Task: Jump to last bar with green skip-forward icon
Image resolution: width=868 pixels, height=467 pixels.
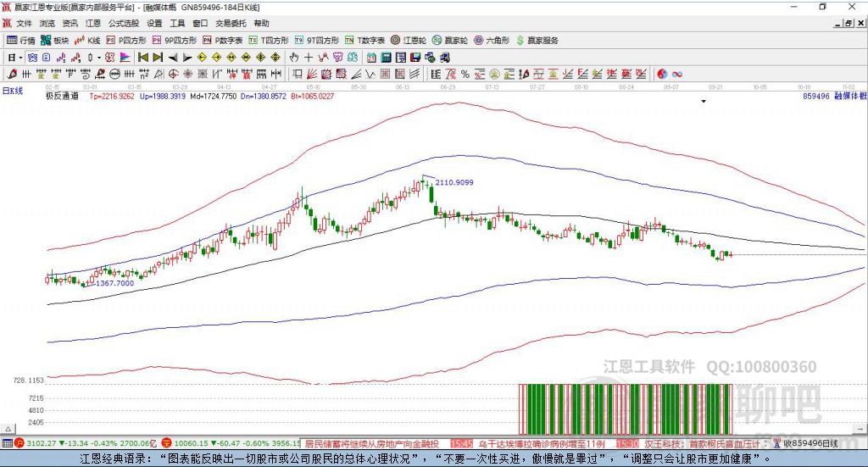Action: (x=158, y=58)
